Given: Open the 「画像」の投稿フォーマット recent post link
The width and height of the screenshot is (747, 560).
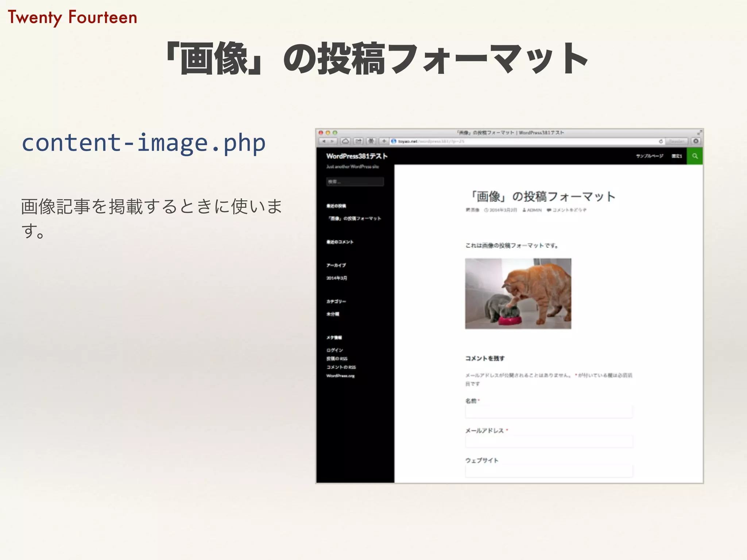Looking at the screenshot, I should click(x=355, y=218).
